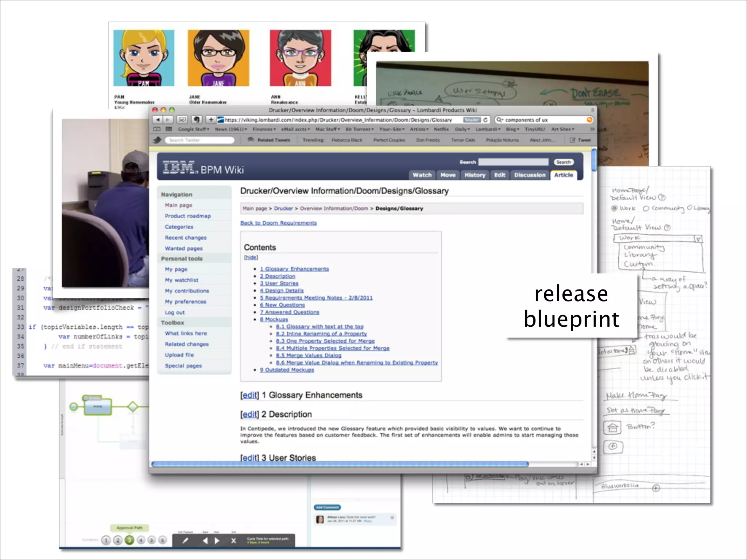Click the browser Back arrow button
The image size is (747, 560).
click(x=158, y=120)
